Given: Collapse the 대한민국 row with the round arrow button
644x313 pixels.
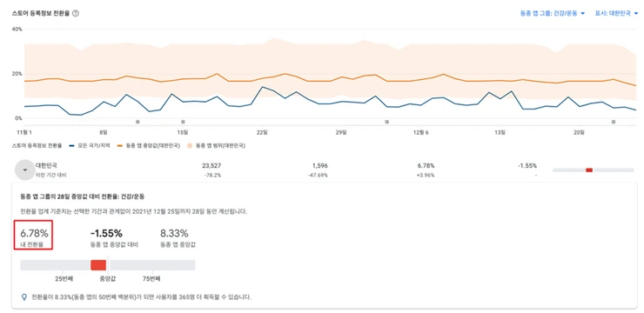Looking at the screenshot, I should (x=25, y=170).
